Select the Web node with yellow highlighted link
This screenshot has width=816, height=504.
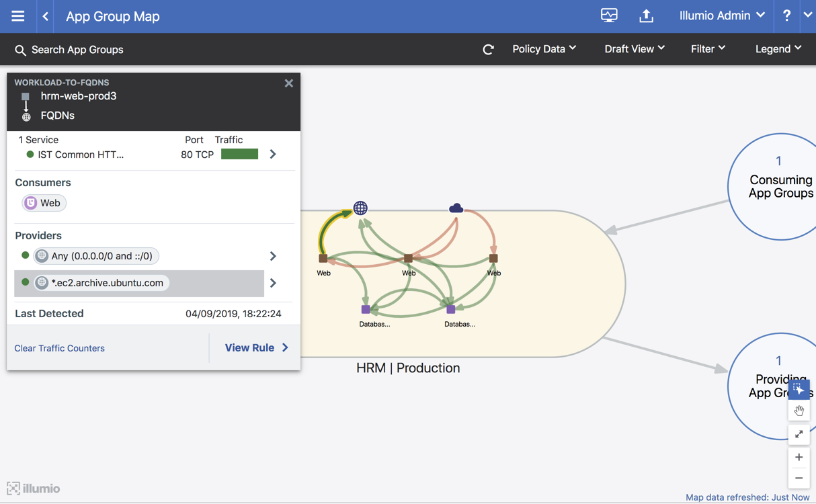click(323, 258)
